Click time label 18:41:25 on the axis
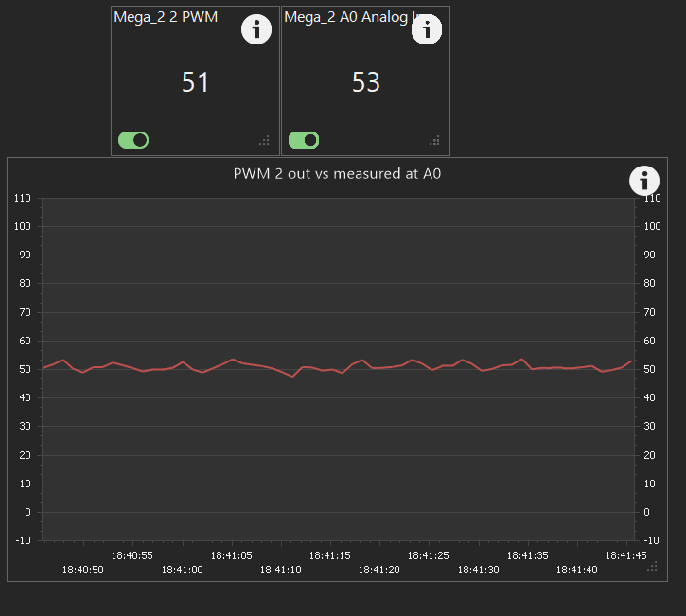686x616 pixels. click(x=429, y=555)
